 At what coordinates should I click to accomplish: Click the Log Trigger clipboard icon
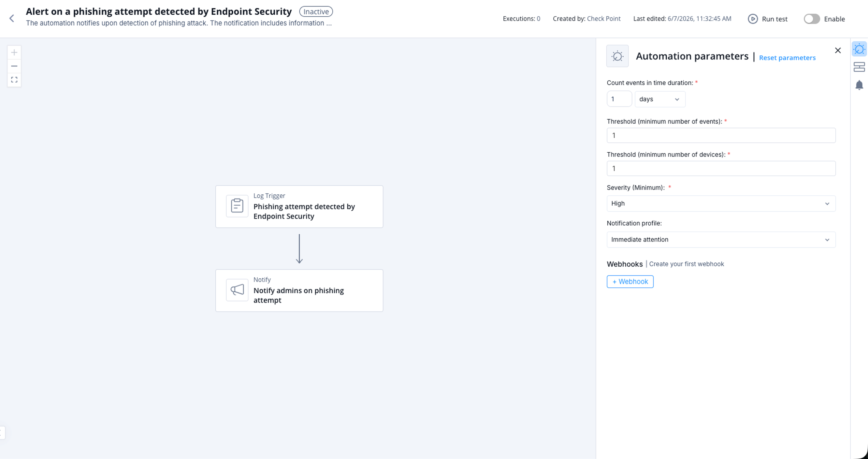pyautogui.click(x=237, y=206)
